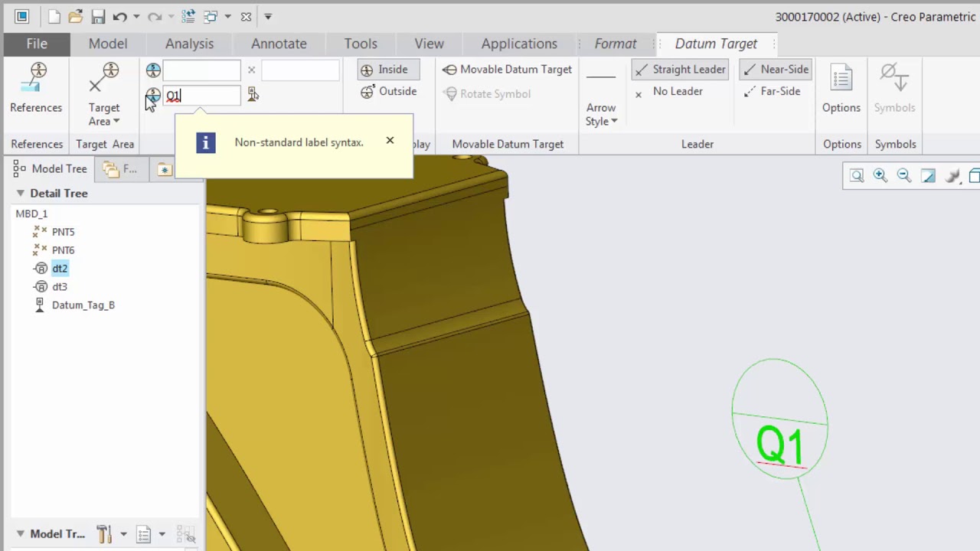Screen dimensions: 980x551
Task: Switch to the Applications ribbon tab
Action: coord(519,44)
